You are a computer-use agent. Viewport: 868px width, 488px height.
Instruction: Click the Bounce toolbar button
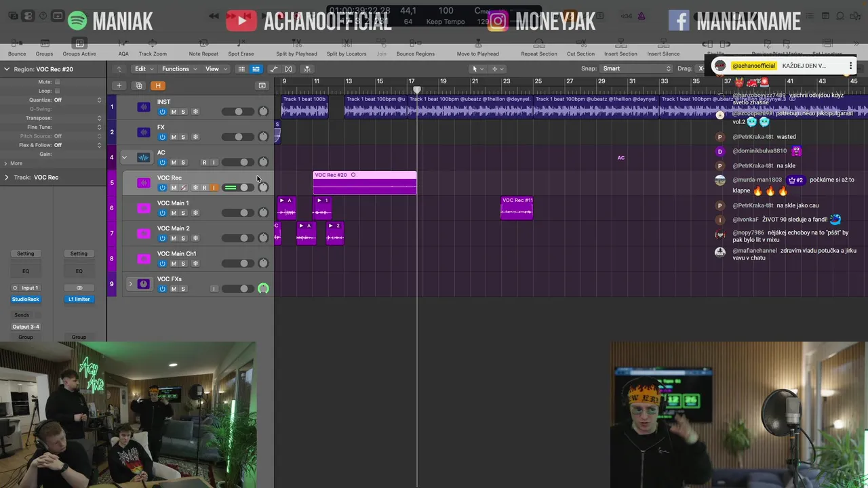(17, 48)
